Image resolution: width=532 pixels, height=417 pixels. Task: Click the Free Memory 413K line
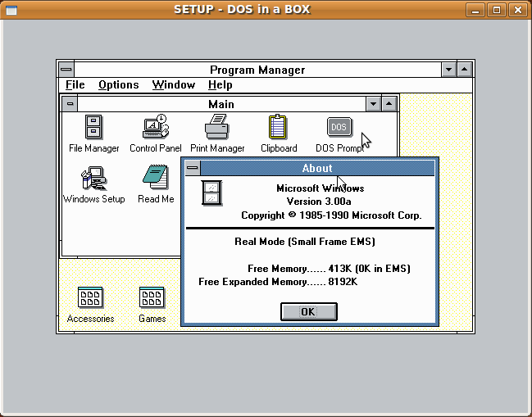coord(329,269)
